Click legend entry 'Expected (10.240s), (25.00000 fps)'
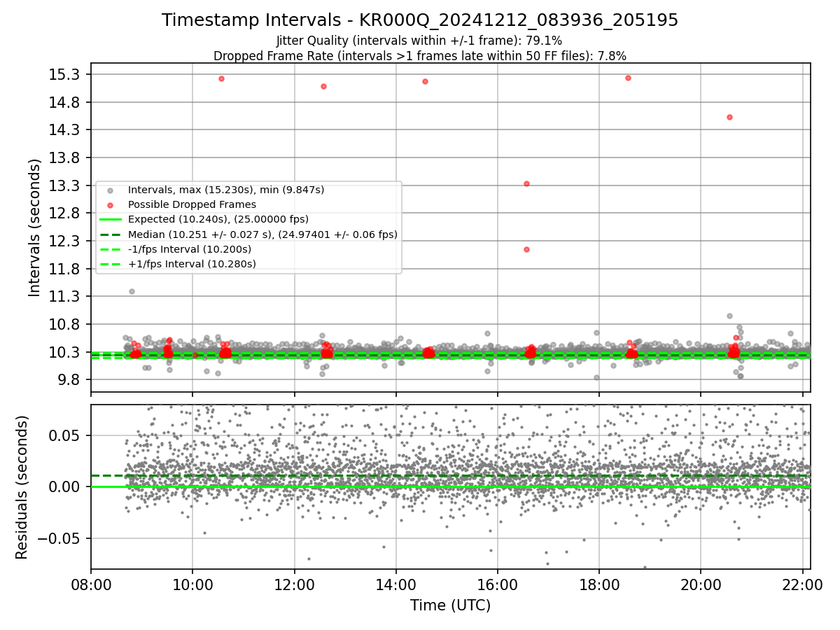 coord(218,219)
